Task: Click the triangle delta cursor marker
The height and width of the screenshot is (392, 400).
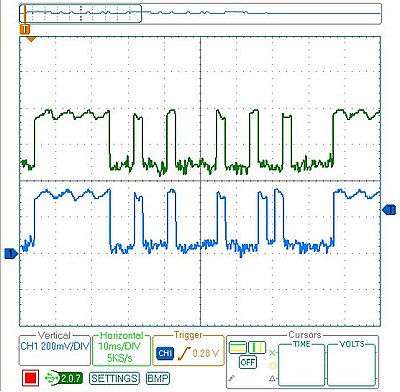Action: (x=272, y=378)
